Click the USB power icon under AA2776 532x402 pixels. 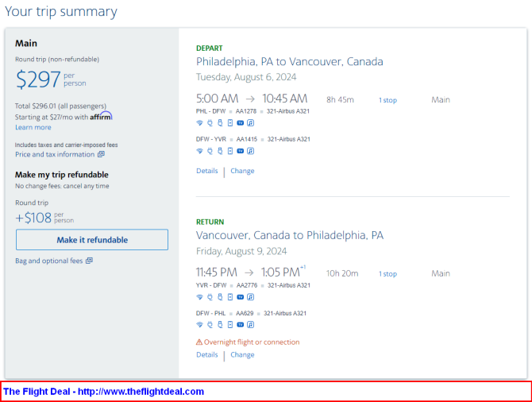(x=220, y=297)
